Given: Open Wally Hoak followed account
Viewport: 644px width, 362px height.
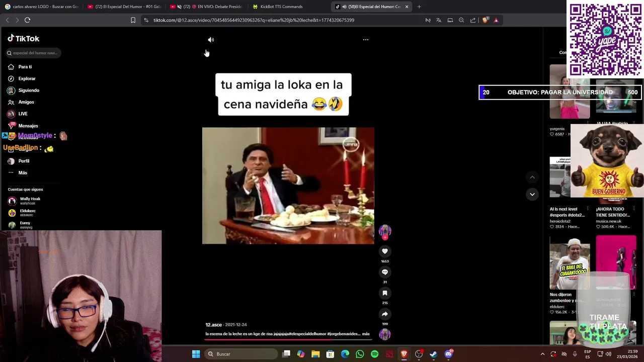Looking at the screenshot, I should coord(25,201).
